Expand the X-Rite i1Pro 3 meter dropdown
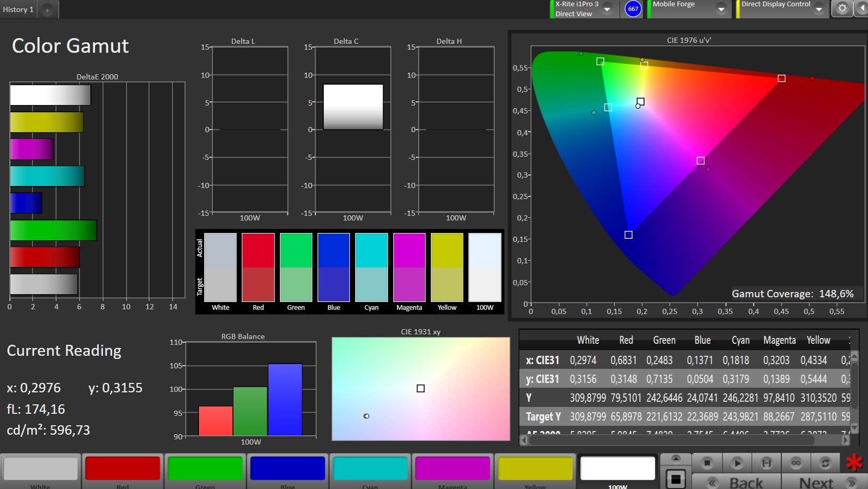Screen dimensions: 868x489 click(x=607, y=9)
